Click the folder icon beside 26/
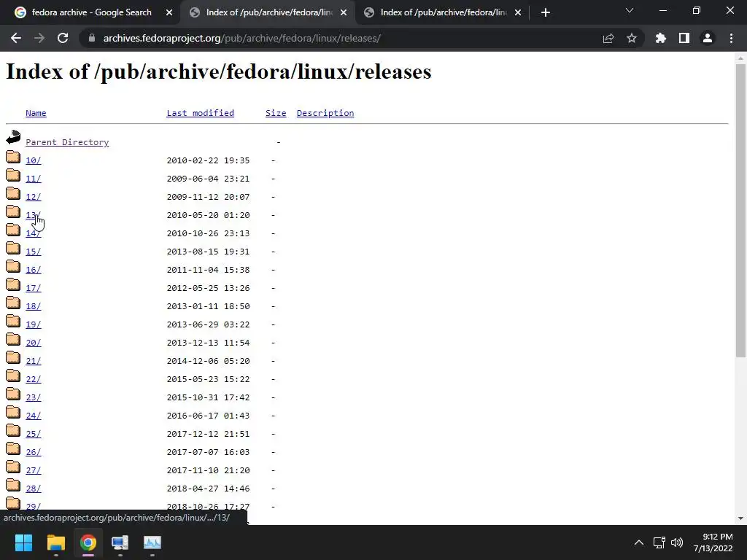This screenshot has width=747, height=560. tap(13, 448)
